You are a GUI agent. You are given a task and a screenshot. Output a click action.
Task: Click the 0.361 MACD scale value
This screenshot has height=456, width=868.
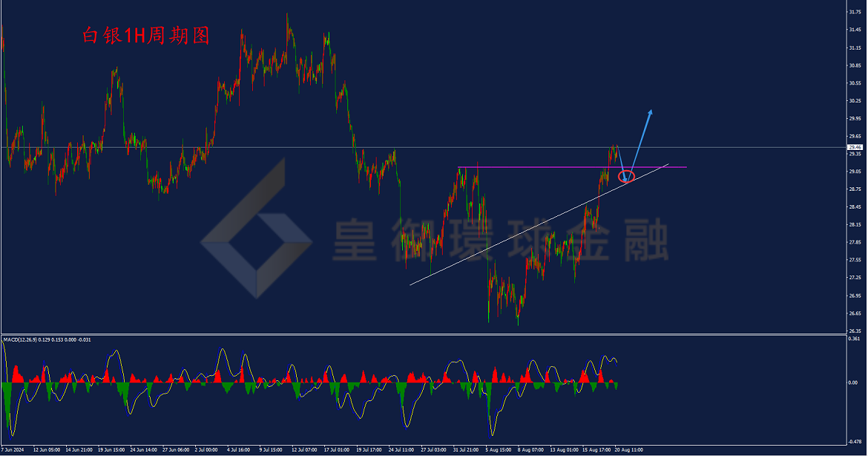(854, 339)
